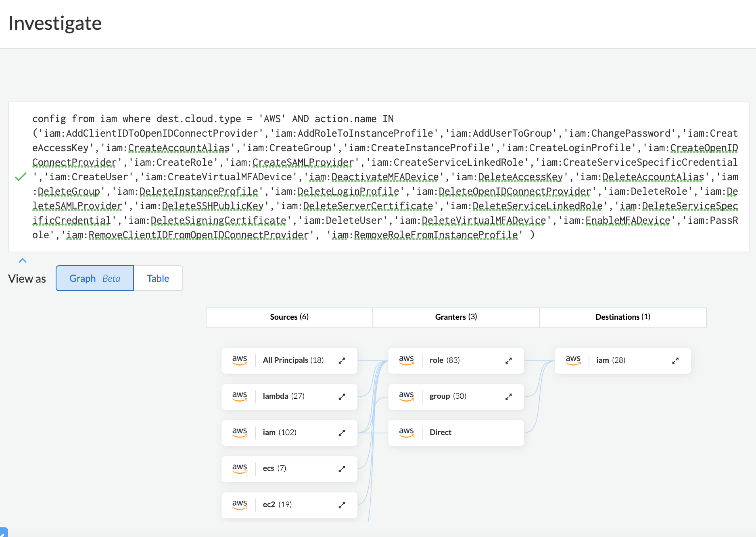Image resolution: width=756 pixels, height=537 pixels.
Task: Click the Direct granter node
Action: [456, 433]
